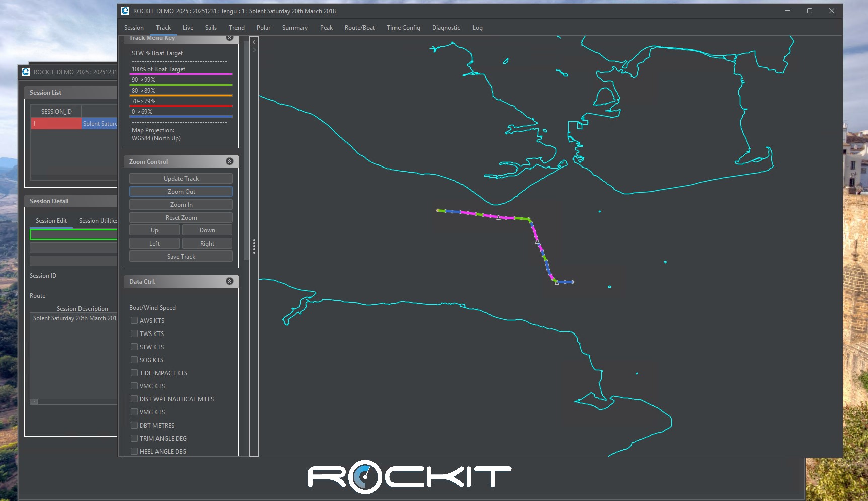868x501 pixels.
Task: Click the background Session window's app icon
Action: pos(26,72)
